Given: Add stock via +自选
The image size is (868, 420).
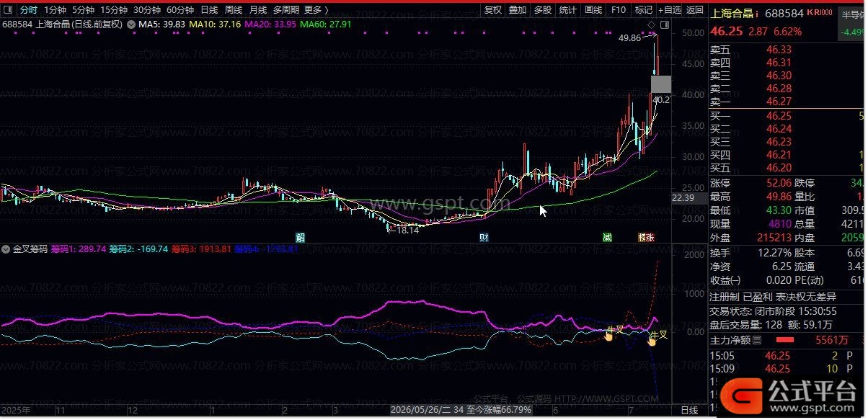Looking at the screenshot, I should tap(670, 10).
